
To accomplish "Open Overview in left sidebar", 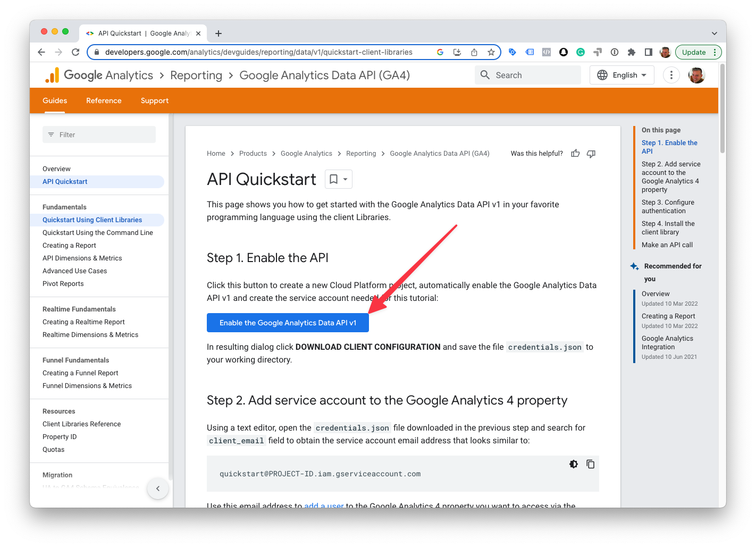I will [x=56, y=169].
